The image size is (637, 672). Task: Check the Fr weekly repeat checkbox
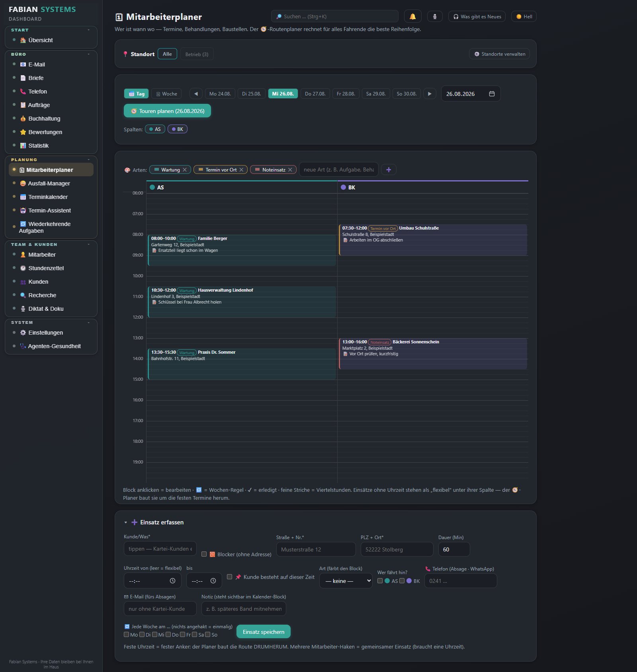pos(182,635)
